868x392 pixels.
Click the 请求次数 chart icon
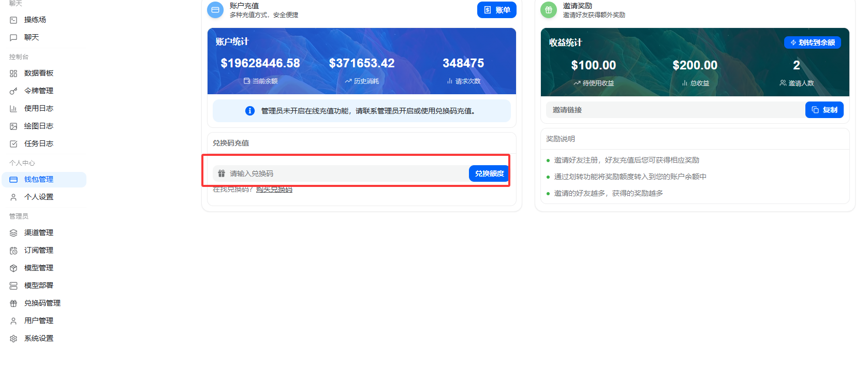click(450, 81)
